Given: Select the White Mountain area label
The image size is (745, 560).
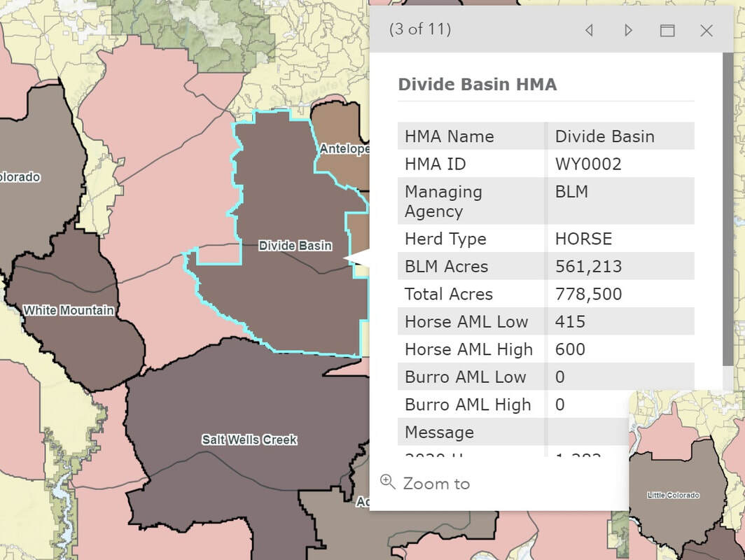Looking at the screenshot, I should [x=69, y=310].
